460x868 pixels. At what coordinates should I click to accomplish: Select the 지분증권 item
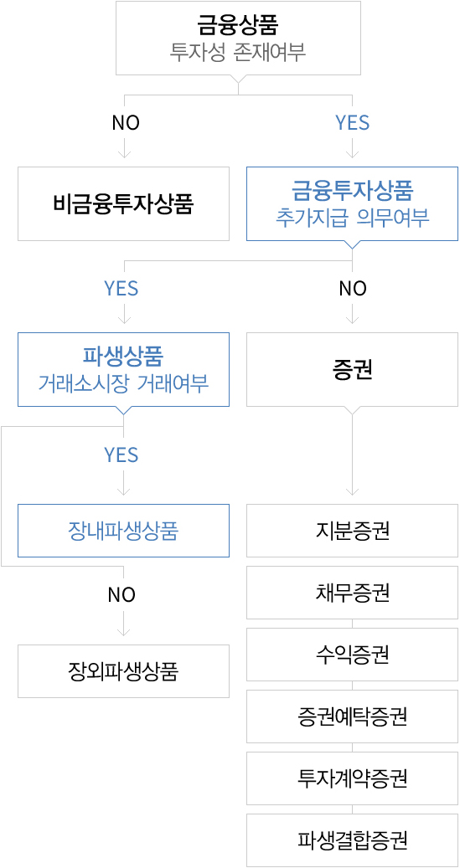tap(353, 531)
